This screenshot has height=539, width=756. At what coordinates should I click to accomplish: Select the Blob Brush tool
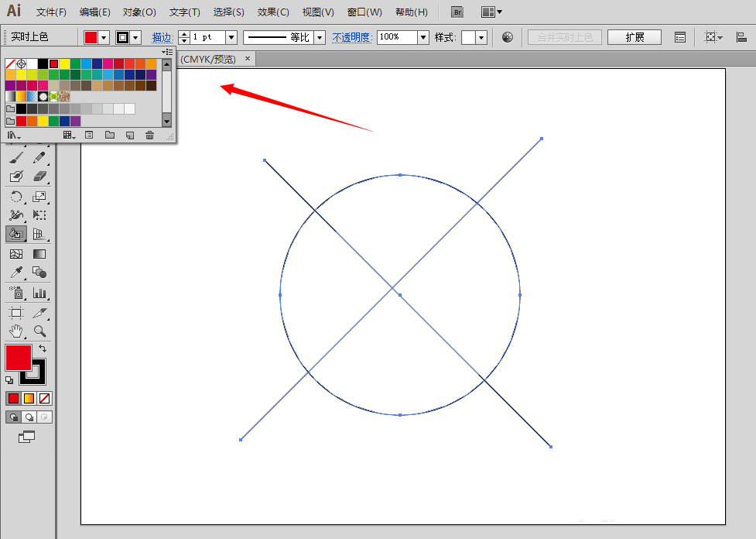pos(16,177)
